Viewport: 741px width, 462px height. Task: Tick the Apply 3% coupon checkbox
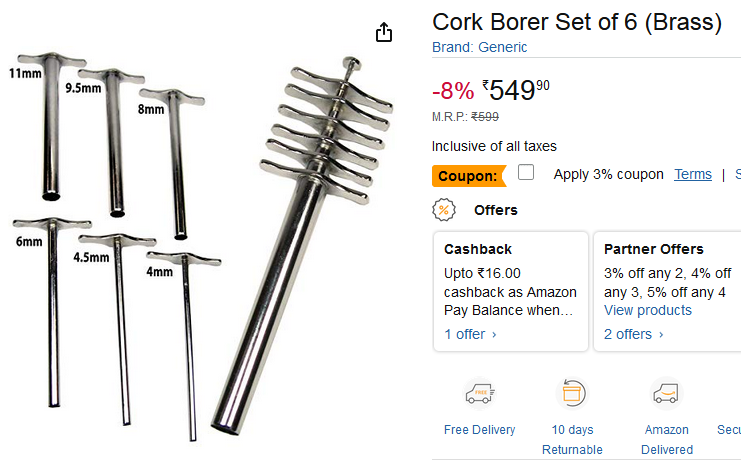(526, 173)
